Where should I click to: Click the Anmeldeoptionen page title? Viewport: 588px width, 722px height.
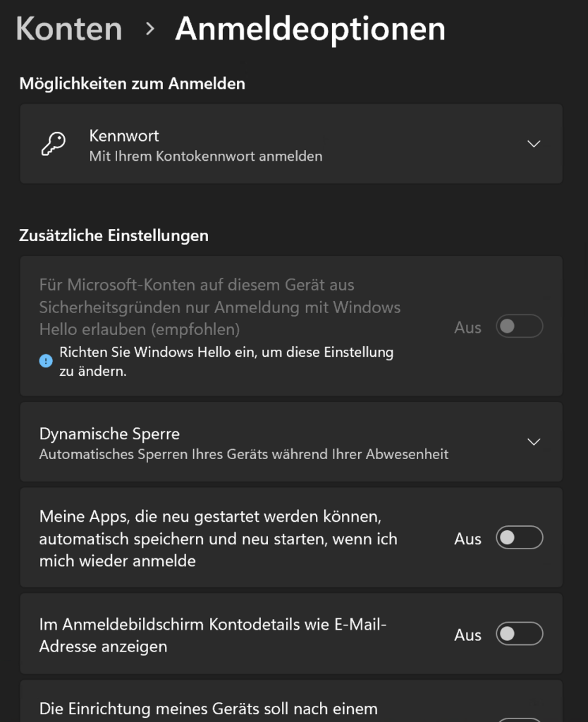(310, 29)
